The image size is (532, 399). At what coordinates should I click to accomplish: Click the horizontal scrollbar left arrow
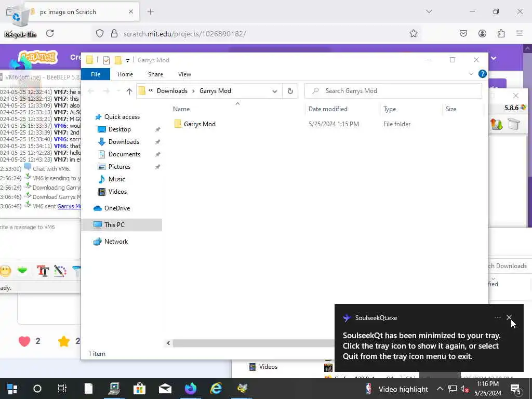point(168,343)
